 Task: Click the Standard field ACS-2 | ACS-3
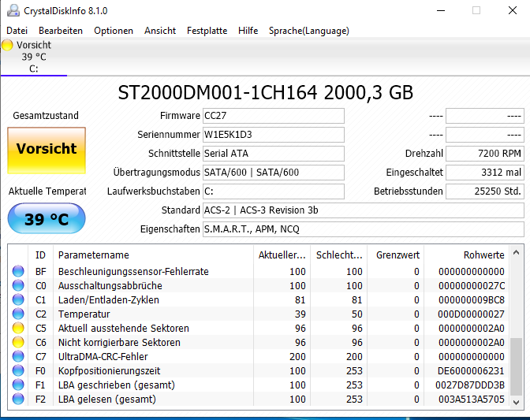(364, 210)
